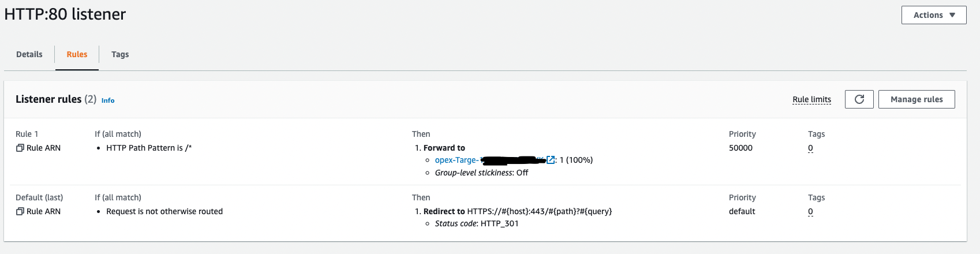
Task: Click the 'HTTP:80 listener' heading
Action: (x=65, y=14)
